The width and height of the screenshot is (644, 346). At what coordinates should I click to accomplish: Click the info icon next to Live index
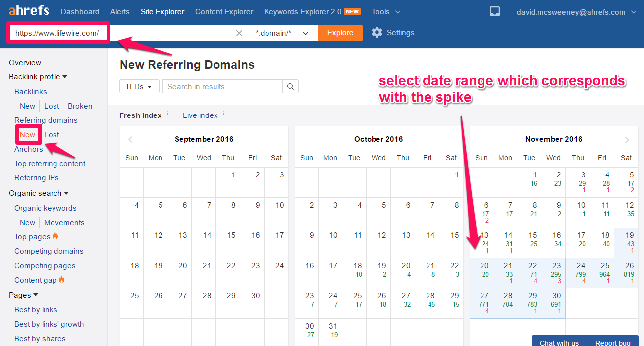pyautogui.click(x=223, y=114)
